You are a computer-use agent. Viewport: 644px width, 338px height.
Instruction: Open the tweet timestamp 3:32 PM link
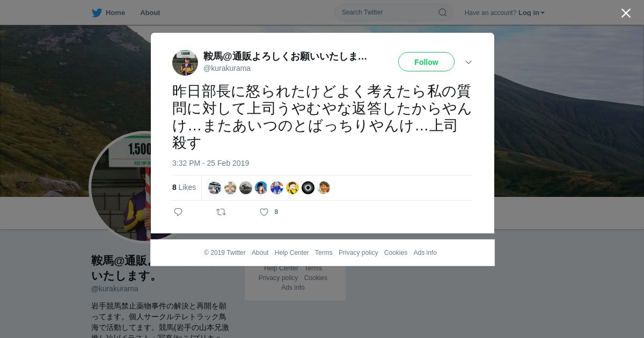[210, 163]
